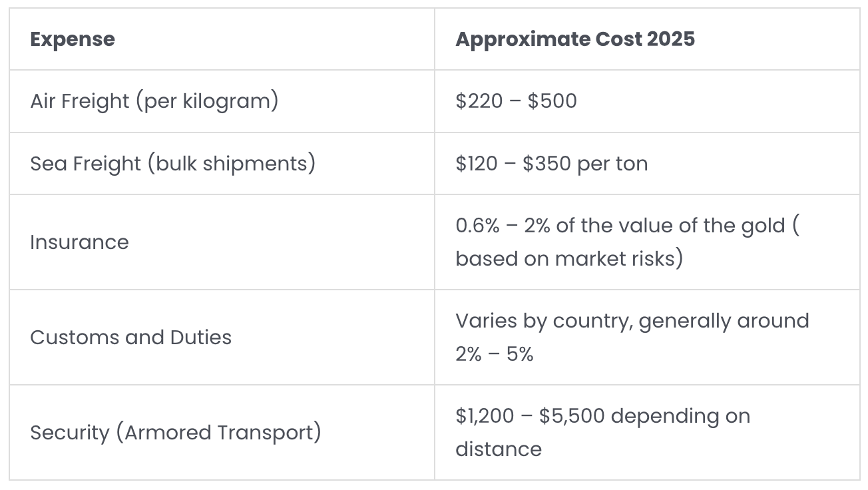Select the Insurance expense cell
Viewport: 868px width, 490px height.
(x=222, y=242)
